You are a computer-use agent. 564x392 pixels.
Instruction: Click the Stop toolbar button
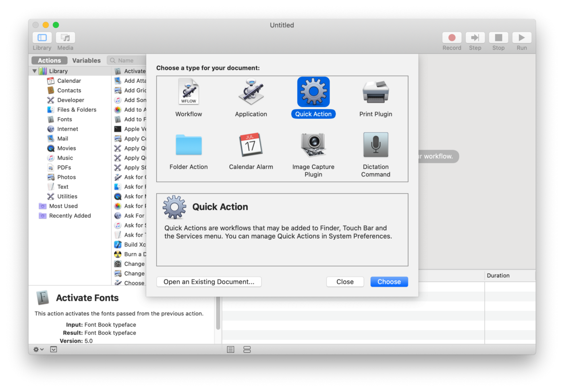point(498,38)
